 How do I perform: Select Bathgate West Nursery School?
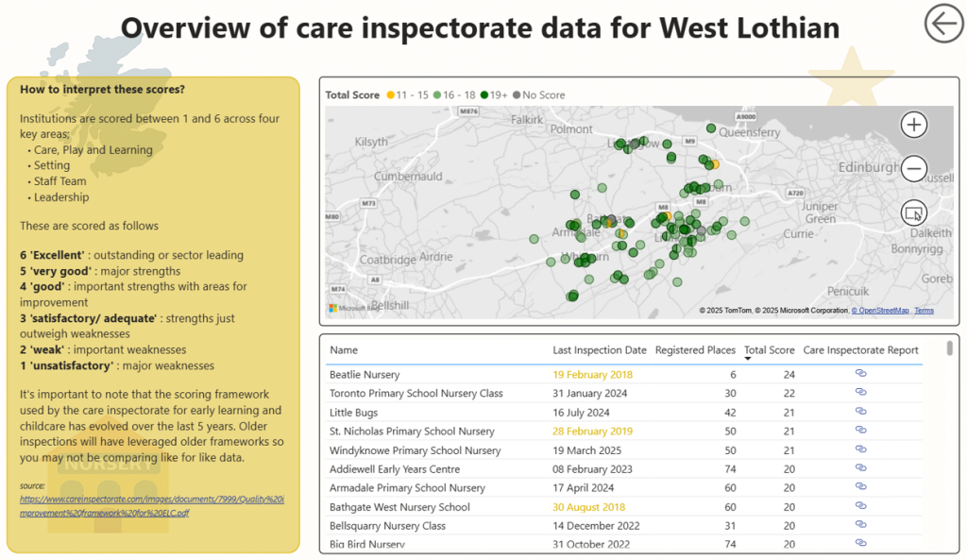tap(399, 507)
